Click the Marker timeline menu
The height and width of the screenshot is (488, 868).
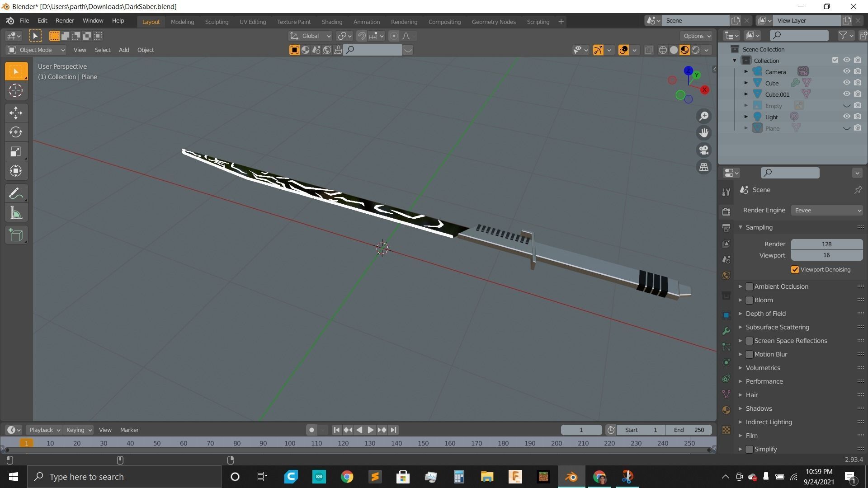pyautogui.click(x=129, y=430)
